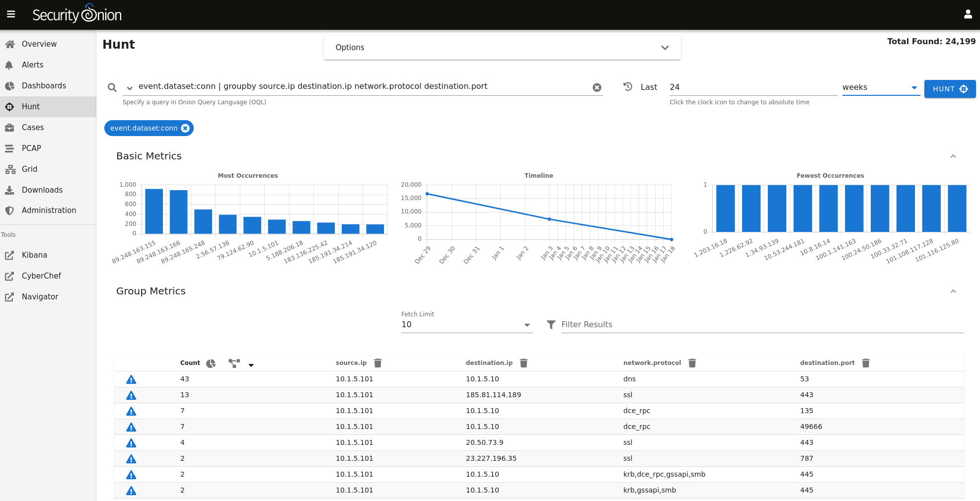The height and width of the screenshot is (501, 980).
Task: Delete the network.protocol groupby column
Action: tap(692, 363)
